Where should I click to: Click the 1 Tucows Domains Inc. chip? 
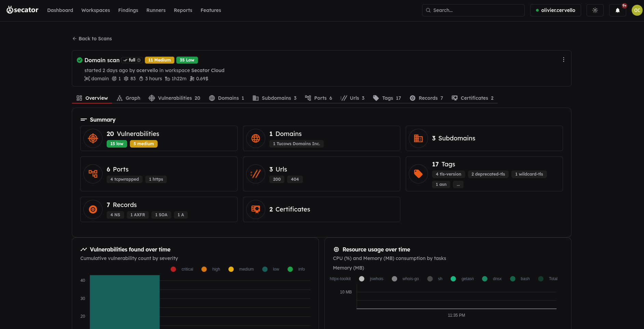(296, 144)
